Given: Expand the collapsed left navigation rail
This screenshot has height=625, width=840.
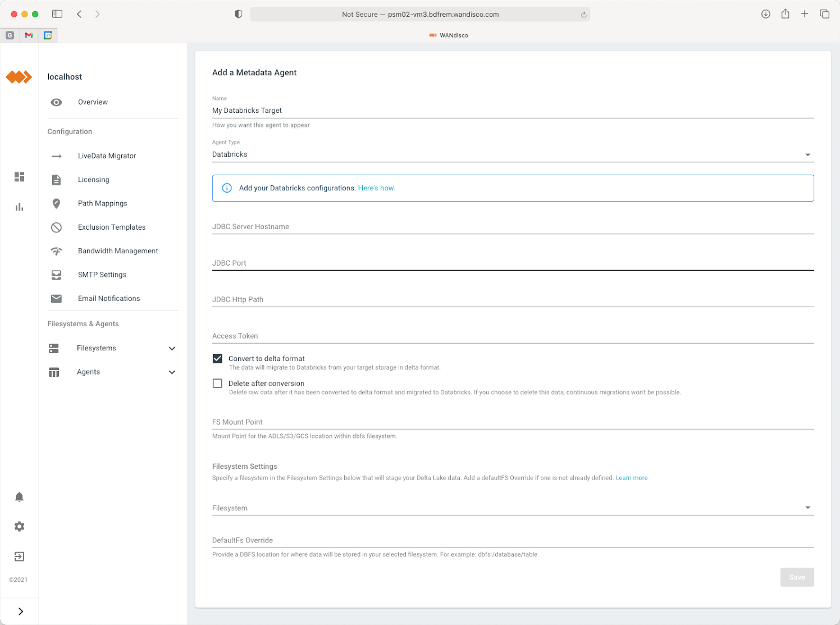Looking at the screenshot, I should [21, 612].
